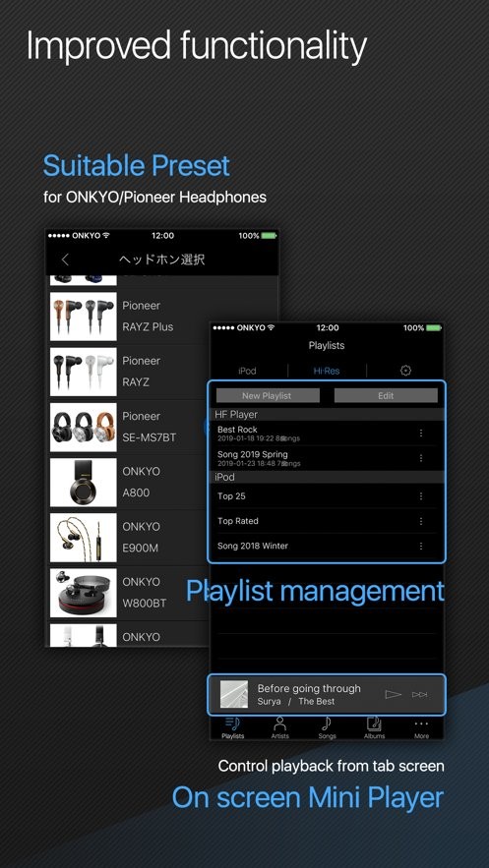Image resolution: width=489 pixels, height=868 pixels.
Task: Open the Song 2019 Spring playlist
Action: pyautogui.click(x=327, y=458)
